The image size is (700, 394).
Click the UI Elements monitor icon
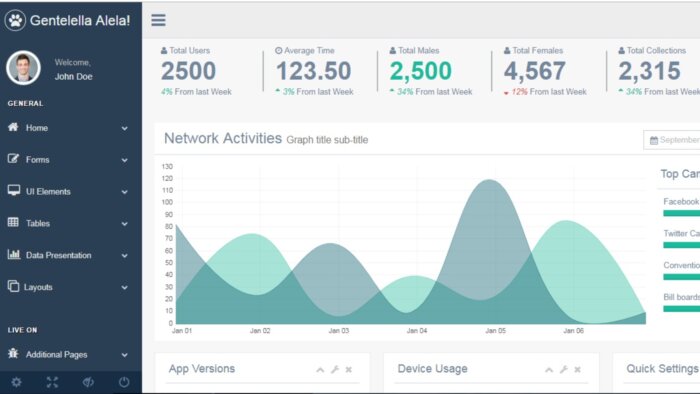point(13,191)
